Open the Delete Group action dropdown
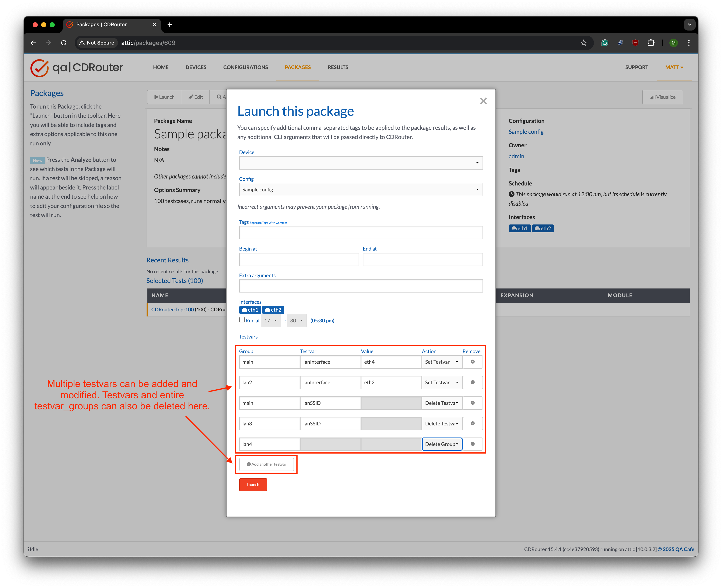The image size is (722, 588). [442, 444]
